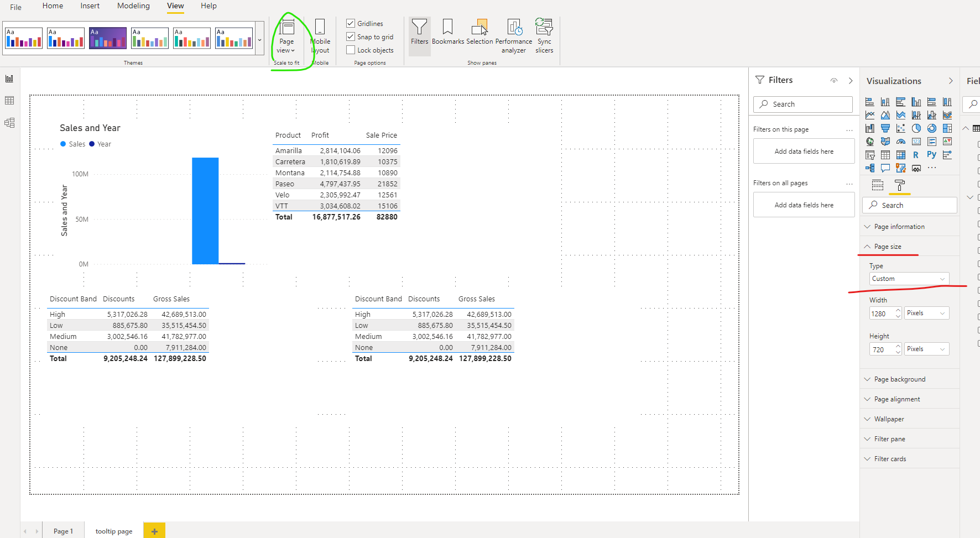Enable Lock objects checkbox
The height and width of the screenshot is (538, 980).
tap(351, 50)
